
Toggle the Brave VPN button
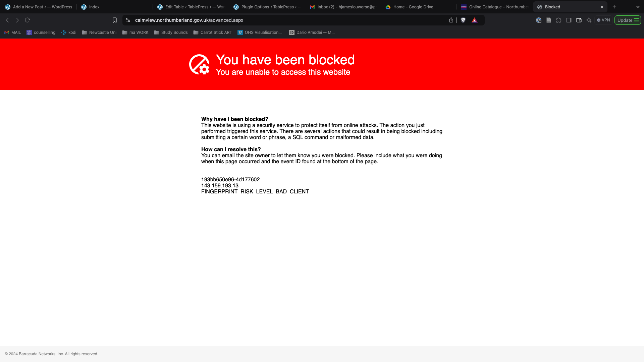[603, 20]
